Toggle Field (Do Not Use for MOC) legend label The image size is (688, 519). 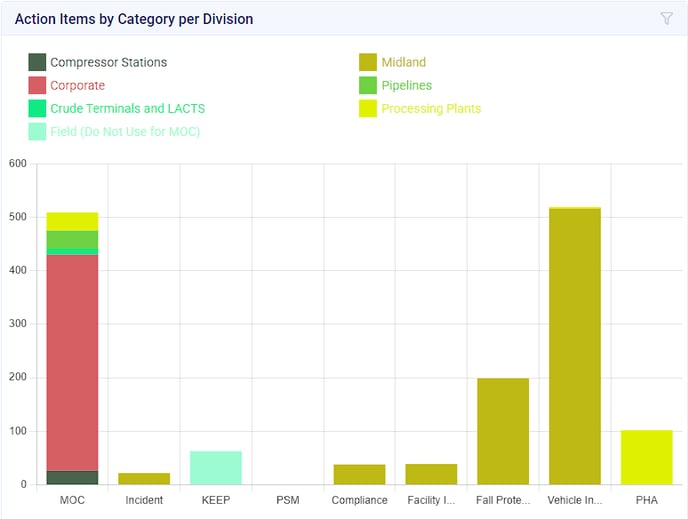click(124, 131)
